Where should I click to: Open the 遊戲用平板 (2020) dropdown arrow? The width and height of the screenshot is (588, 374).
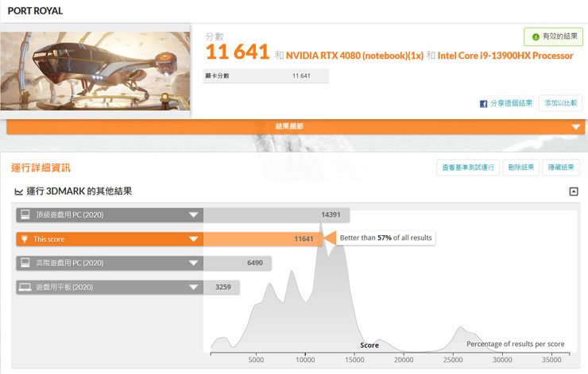click(x=193, y=287)
